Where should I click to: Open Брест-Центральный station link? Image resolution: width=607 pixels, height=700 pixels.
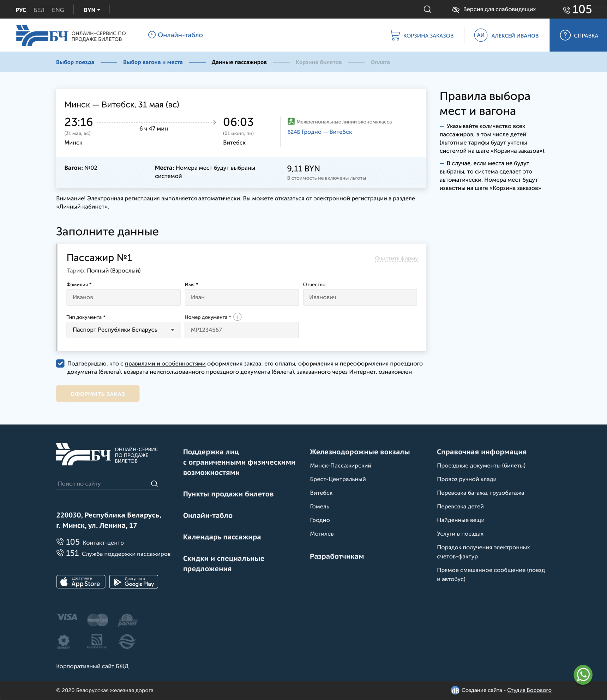338,479
